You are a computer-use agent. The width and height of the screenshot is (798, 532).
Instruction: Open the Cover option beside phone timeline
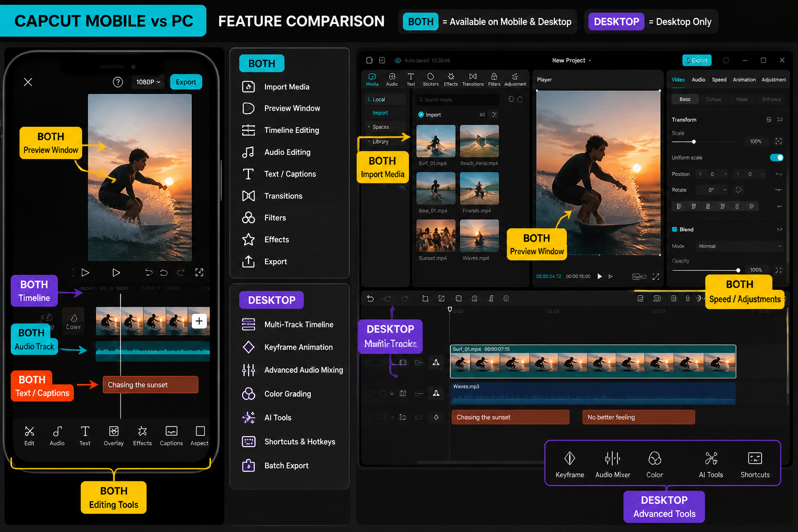73,321
